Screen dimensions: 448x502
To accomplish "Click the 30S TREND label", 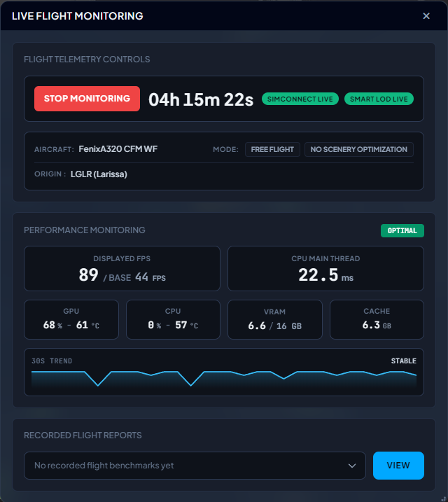I will [x=52, y=361].
